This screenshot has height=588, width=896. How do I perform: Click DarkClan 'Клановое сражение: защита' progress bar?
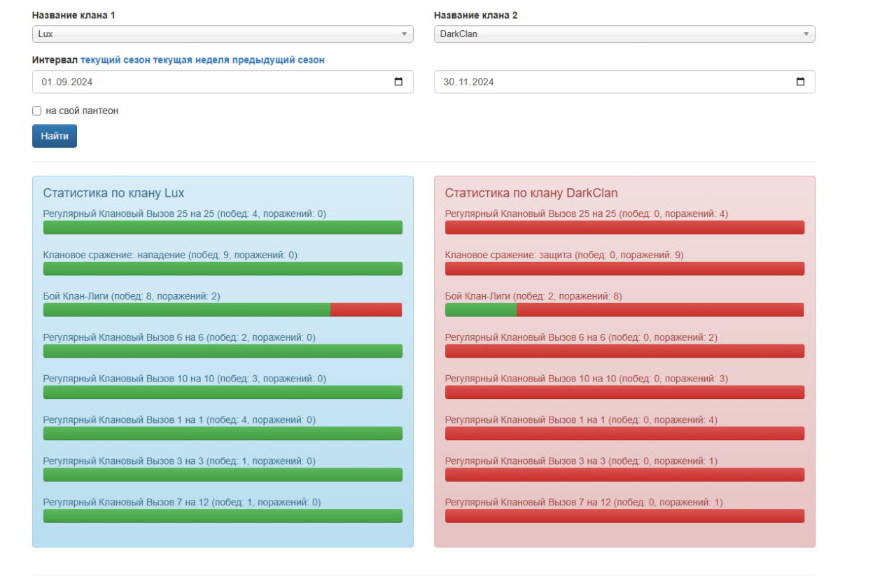click(624, 269)
